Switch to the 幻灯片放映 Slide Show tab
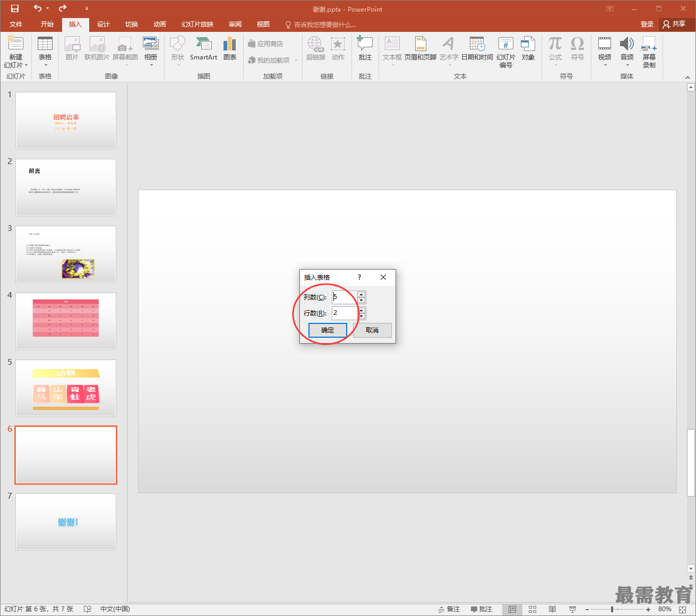The width and height of the screenshot is (696, 616). click(x=197, y=24)
